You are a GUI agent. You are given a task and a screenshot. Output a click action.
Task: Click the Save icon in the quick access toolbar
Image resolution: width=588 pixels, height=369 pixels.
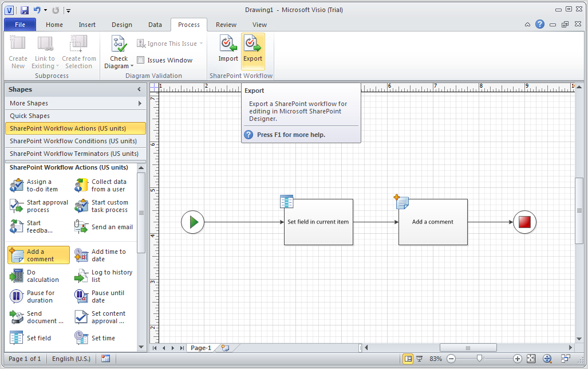(25, 10)
